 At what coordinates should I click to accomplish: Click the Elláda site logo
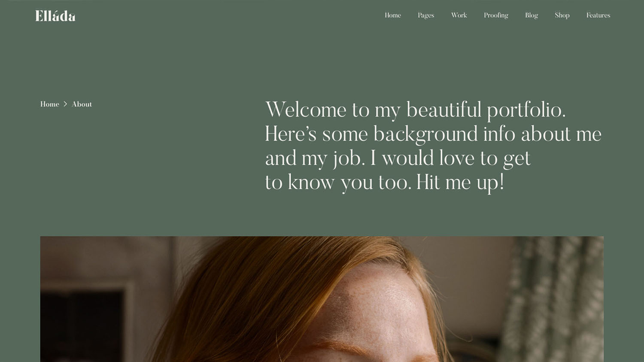55,16
